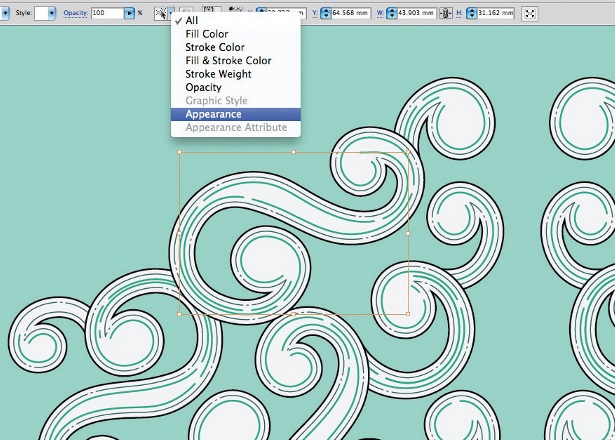Pick Stroke Color in the dropdown list
Screen dimensions: 615x440
tap(214, 47)
